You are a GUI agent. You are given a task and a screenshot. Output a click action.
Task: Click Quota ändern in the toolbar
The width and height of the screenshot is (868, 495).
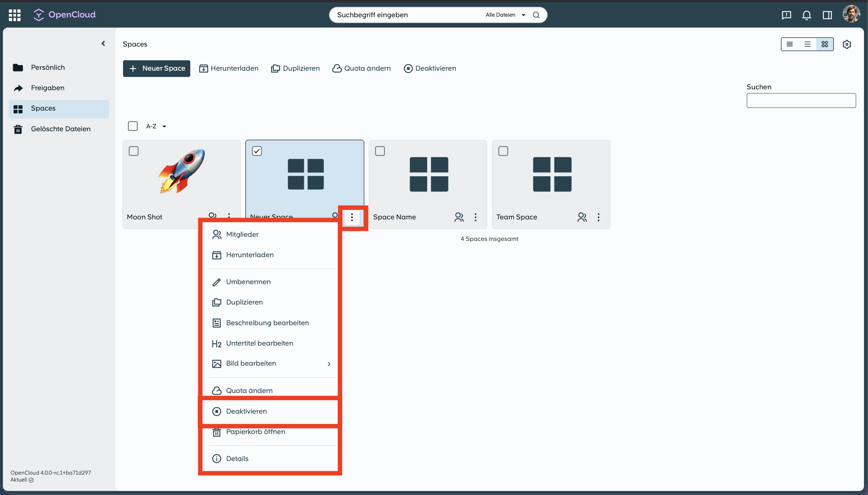pyautogui.click(x=361, y=68)
